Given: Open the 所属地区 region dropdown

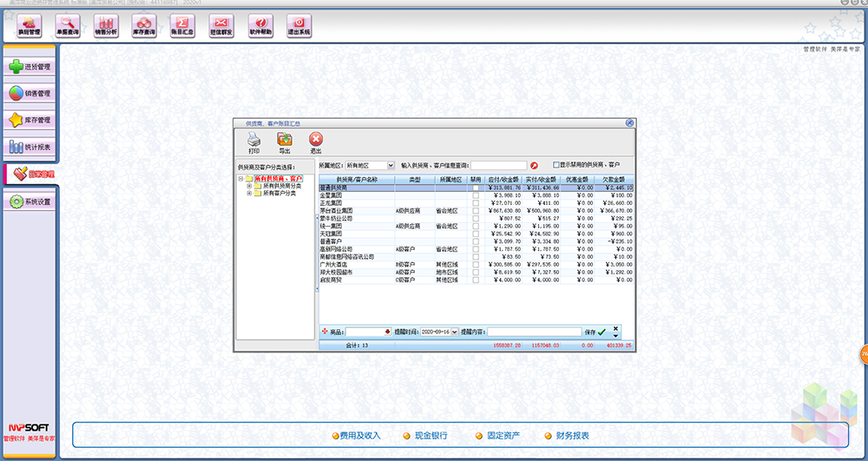Looking at the screenshot, I should [390, 165].
